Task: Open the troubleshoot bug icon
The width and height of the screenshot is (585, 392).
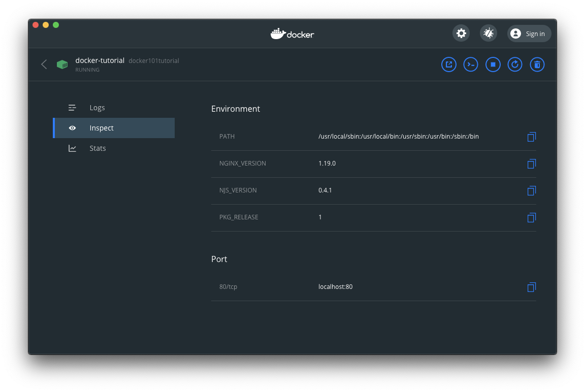Action: coord(489,34)
